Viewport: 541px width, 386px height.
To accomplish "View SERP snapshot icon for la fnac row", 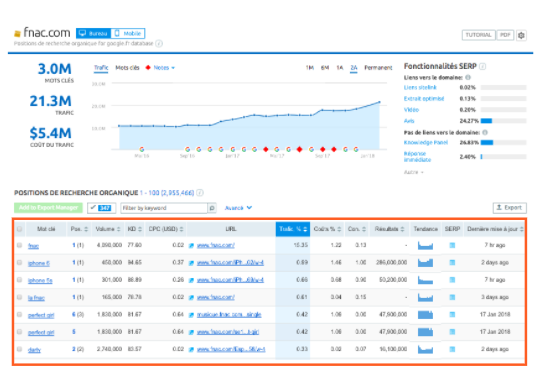I will tap(452, 297).
